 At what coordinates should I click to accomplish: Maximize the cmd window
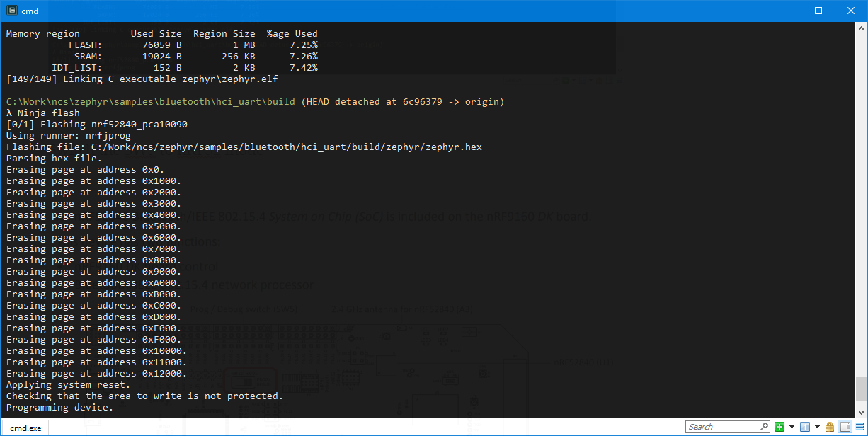coord(818,11)
